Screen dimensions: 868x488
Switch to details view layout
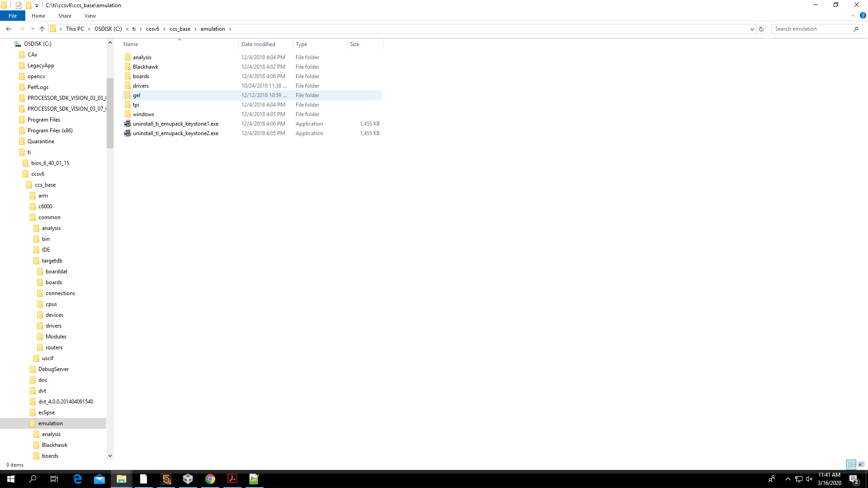[851, 465]
